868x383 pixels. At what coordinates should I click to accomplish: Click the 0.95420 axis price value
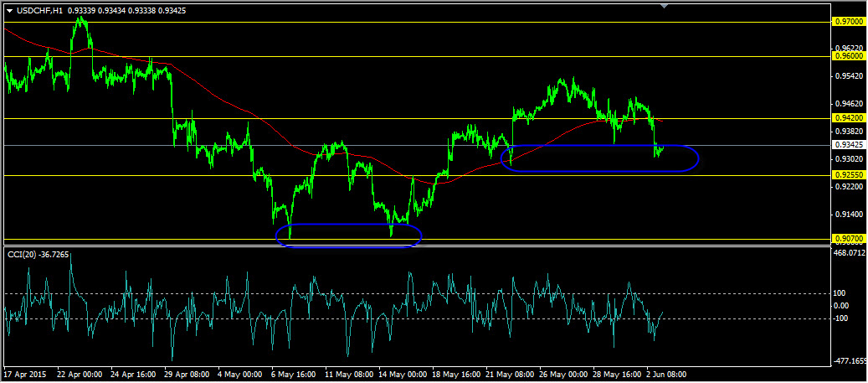(x=850, y=76)
